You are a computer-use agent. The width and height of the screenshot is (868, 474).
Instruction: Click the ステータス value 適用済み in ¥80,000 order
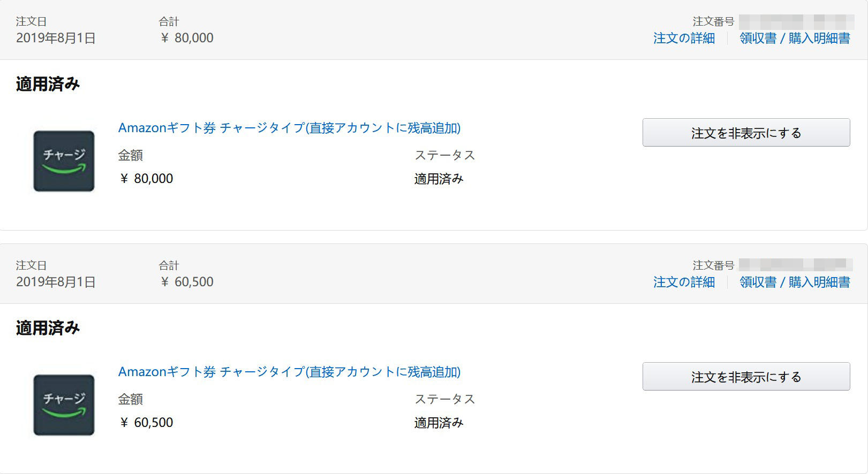(439, 179)
